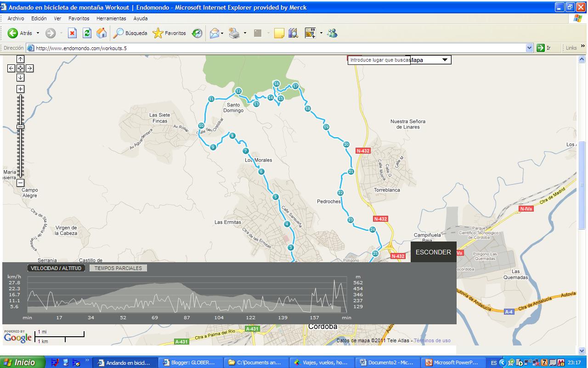588x368 pixels.
Task: Click the Research book-magnifier icon
Action: tap(293, 33)
